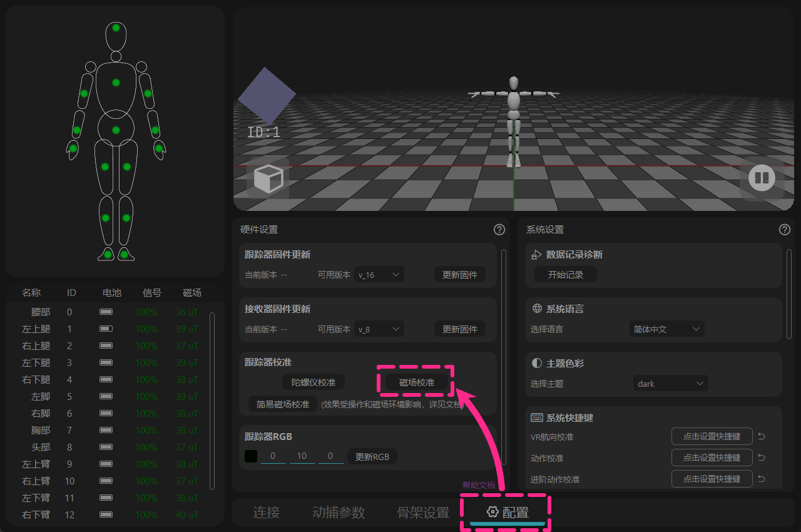Viewport: 801px width, 532px height.
Task: Reset the VR航向校准 shortcut icon
Action: (762, 437)
